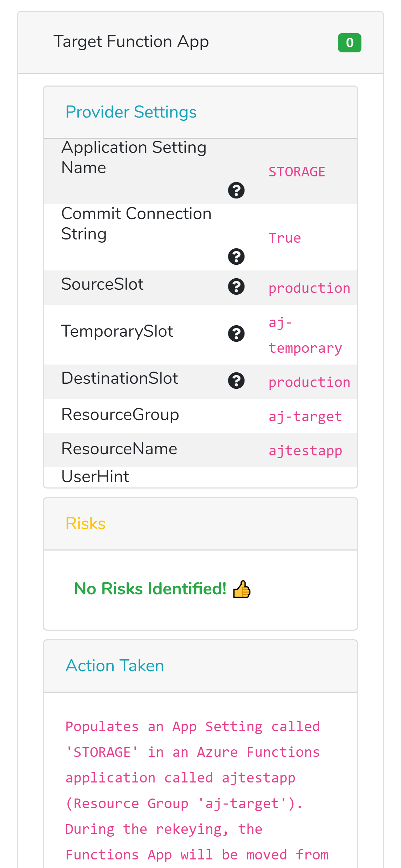The height and width of the screenshot is (868, 401).
Task: Click the TemporarySlot help question icon
Action: 236,334
